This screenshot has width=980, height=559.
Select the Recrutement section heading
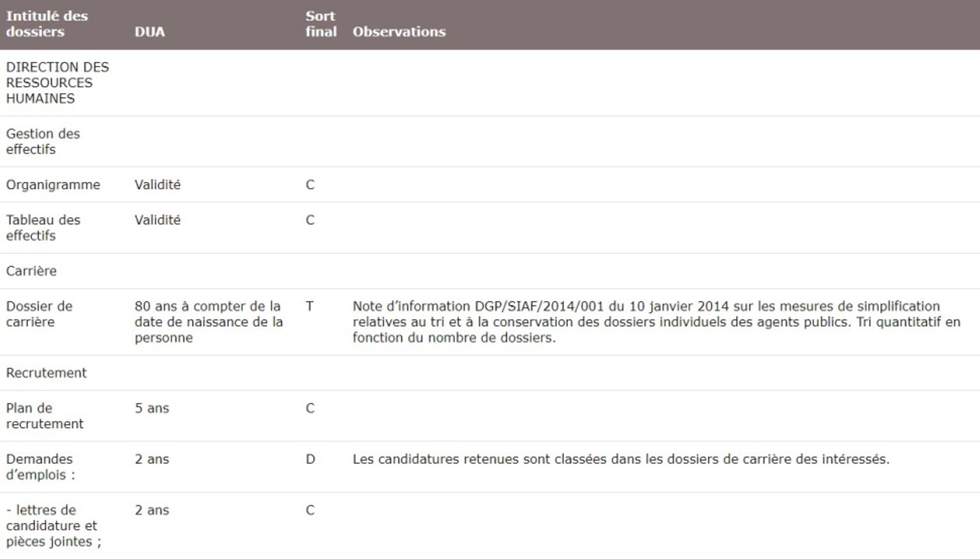tap(46, 373)
